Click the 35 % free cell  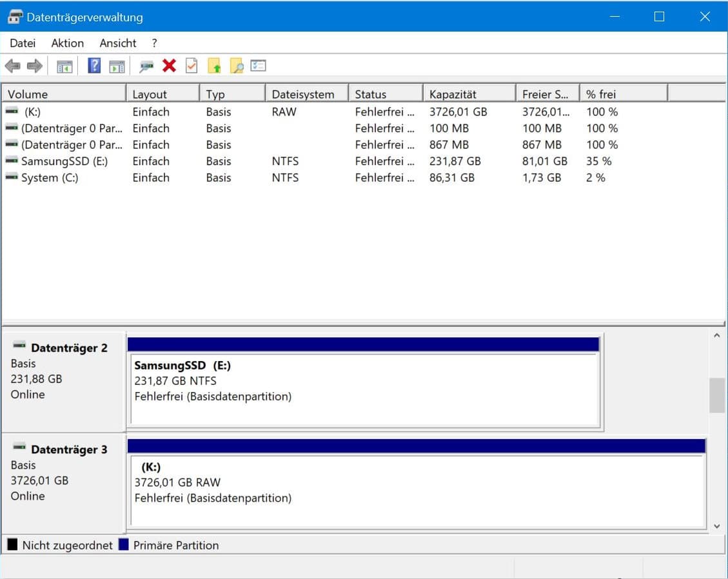click(599, 161)
